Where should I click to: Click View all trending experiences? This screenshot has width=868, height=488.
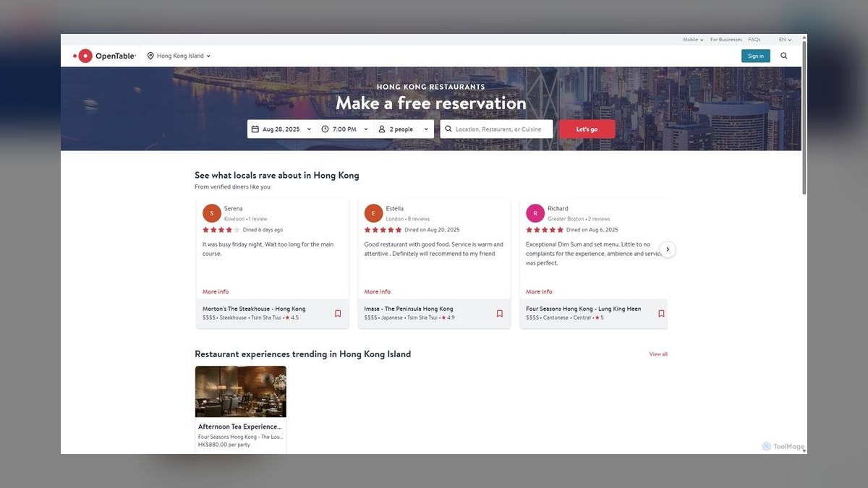pos(658,354)
